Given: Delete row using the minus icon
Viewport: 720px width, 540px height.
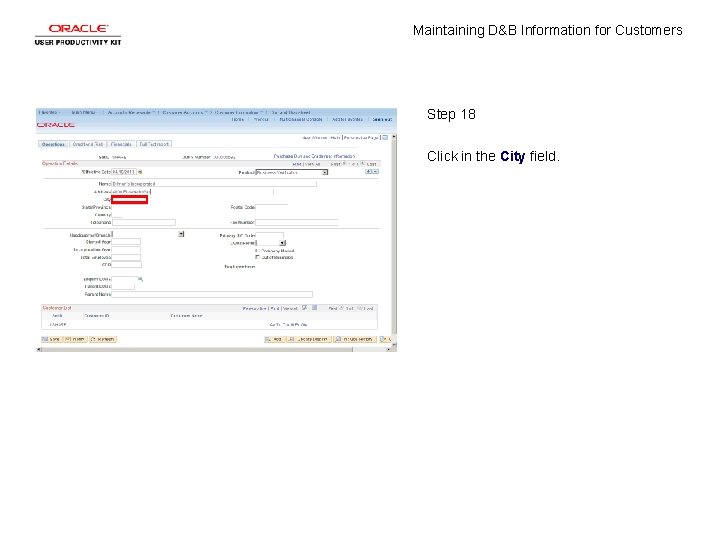Looking at the screenshot, I should (x=376, y=172).
